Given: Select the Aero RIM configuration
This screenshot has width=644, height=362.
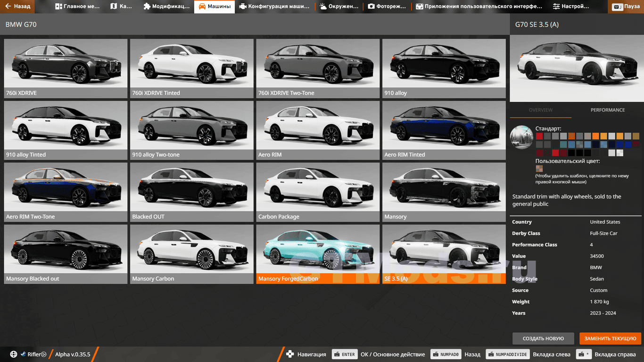Looking at the screenshot, I should (x=318, y=130).
